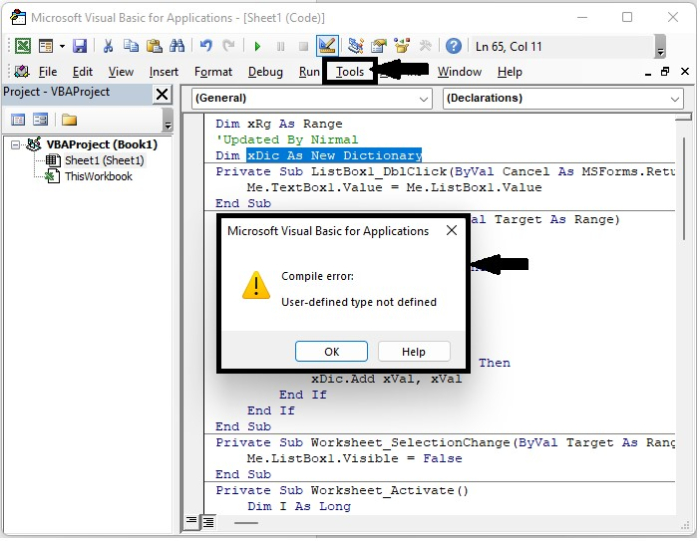This screenshot has width=700, height=541.
Task: Switch to Full Module View button
Action: click(208, 521)
